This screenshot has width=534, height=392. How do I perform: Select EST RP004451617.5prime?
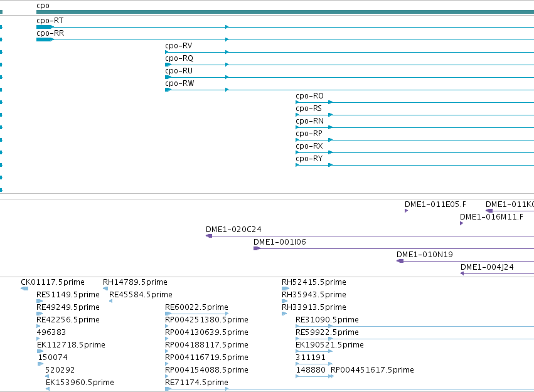372,370
